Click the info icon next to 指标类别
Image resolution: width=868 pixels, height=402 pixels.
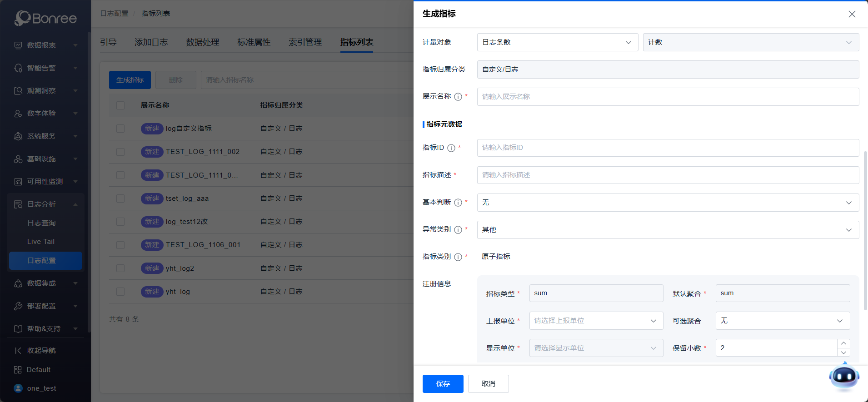pyautogui.click(x=458, y=257)
